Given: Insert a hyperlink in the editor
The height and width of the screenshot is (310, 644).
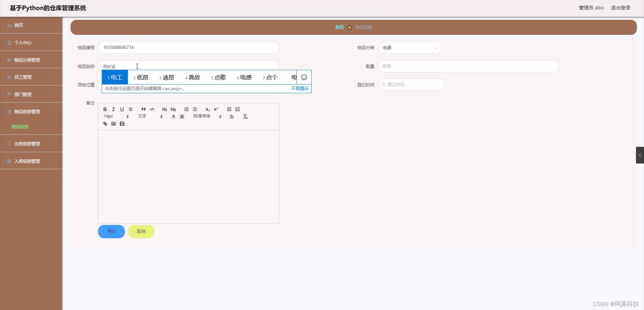Looking at the screenshot, I should [x=105, y=124].
